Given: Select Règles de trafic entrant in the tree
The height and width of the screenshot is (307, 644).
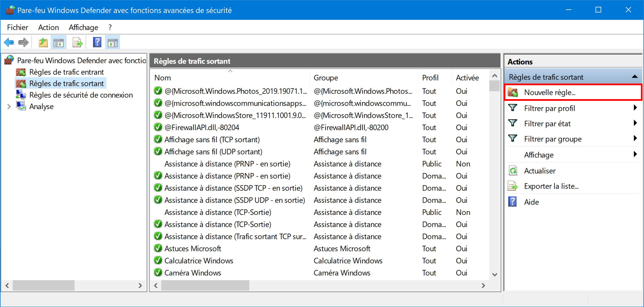Looking at the screenshot, I should (x=67, y=72).
